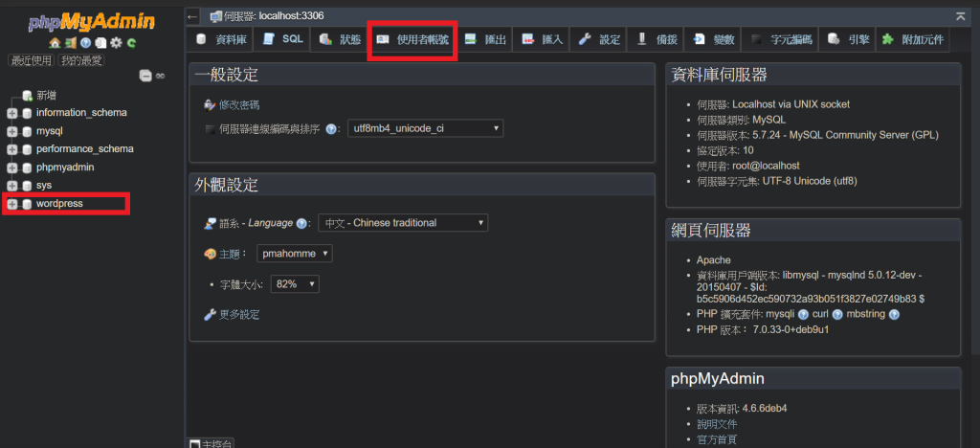Expand the mysql database node
This screenshot has width=980, height=448.
coord(11,132)
